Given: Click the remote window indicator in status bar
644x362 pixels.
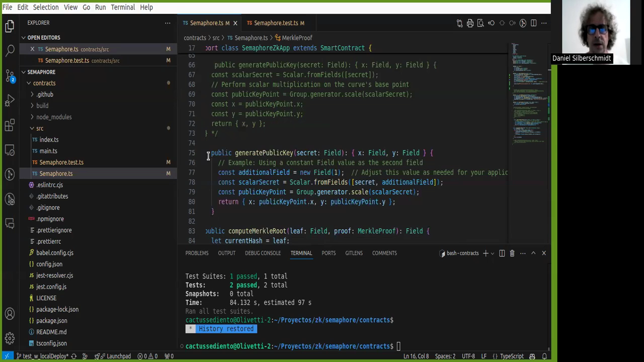Looking at the screenshot, I should coord(7,356).
